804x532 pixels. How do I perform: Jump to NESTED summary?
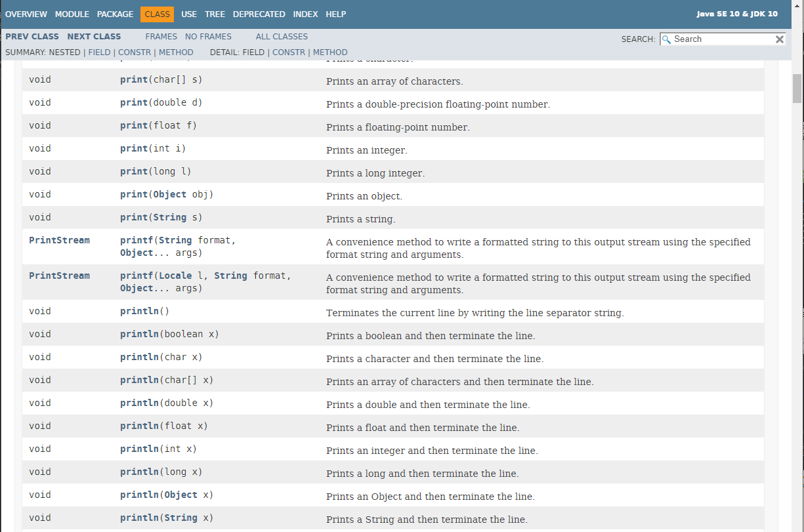point(64,52)
